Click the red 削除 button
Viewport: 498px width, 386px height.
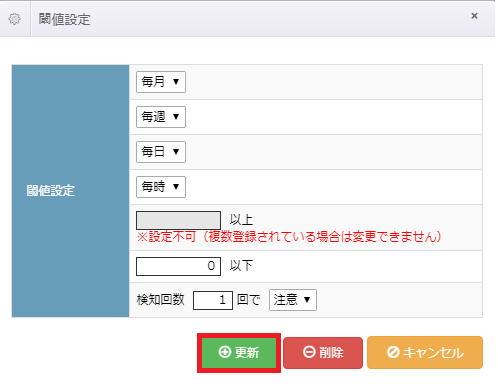(x=323, y=353)
